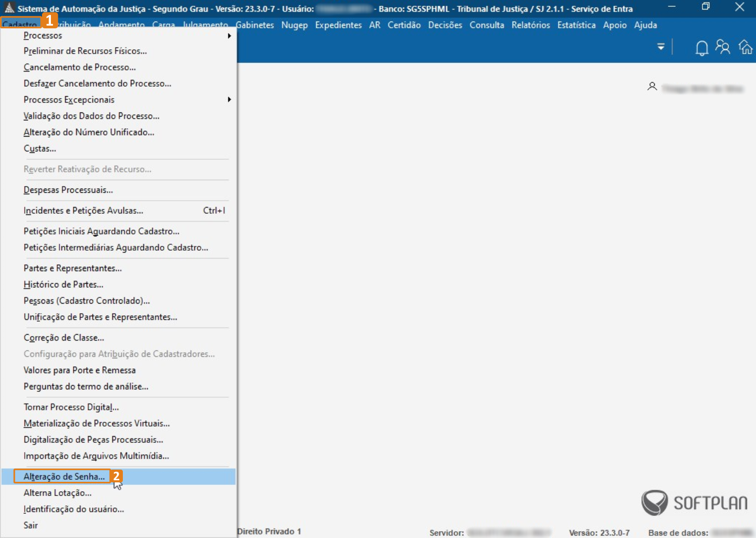Select Sair to exit

coord(118,525)
